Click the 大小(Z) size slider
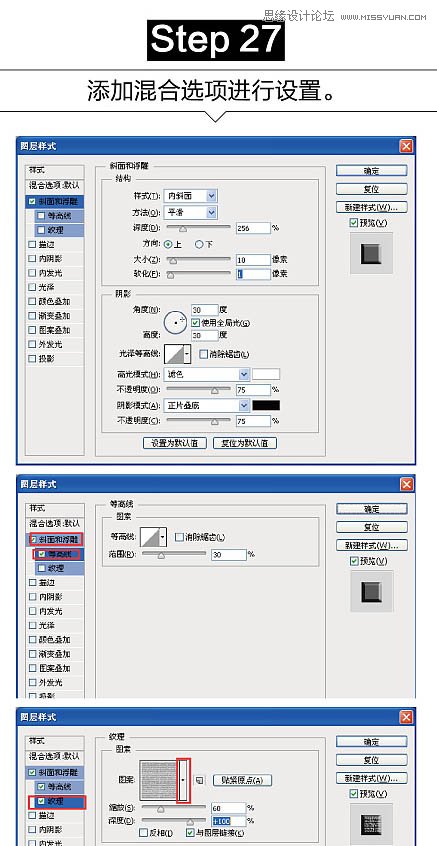437x846 pixels. [198, 260]
